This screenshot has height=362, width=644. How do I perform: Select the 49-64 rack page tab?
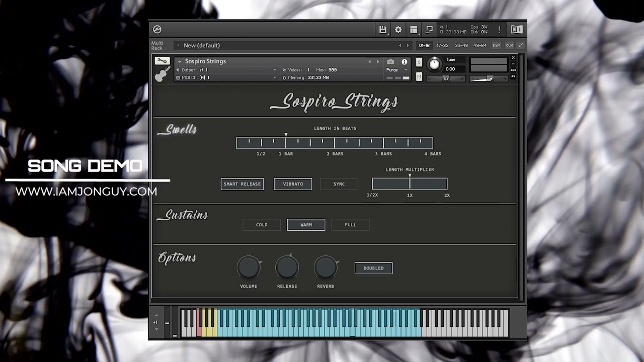pos(480,45)
